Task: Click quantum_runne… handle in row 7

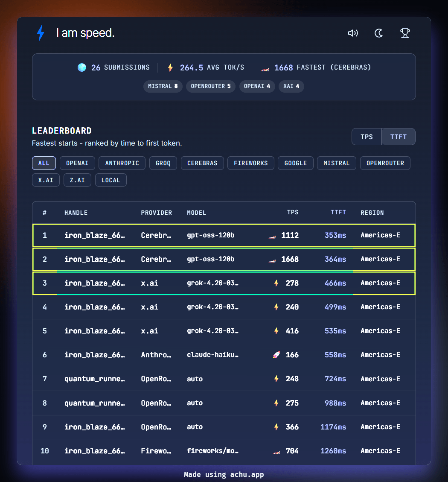Action: click(x=95, y=379)
